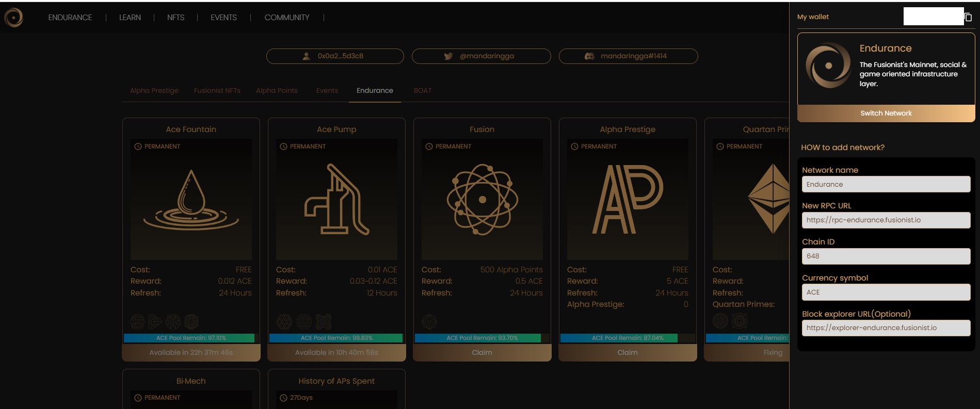Screen dimensions: 980x409
Task: Switch to the Alpha Points tab
Action: pos(277,91)
